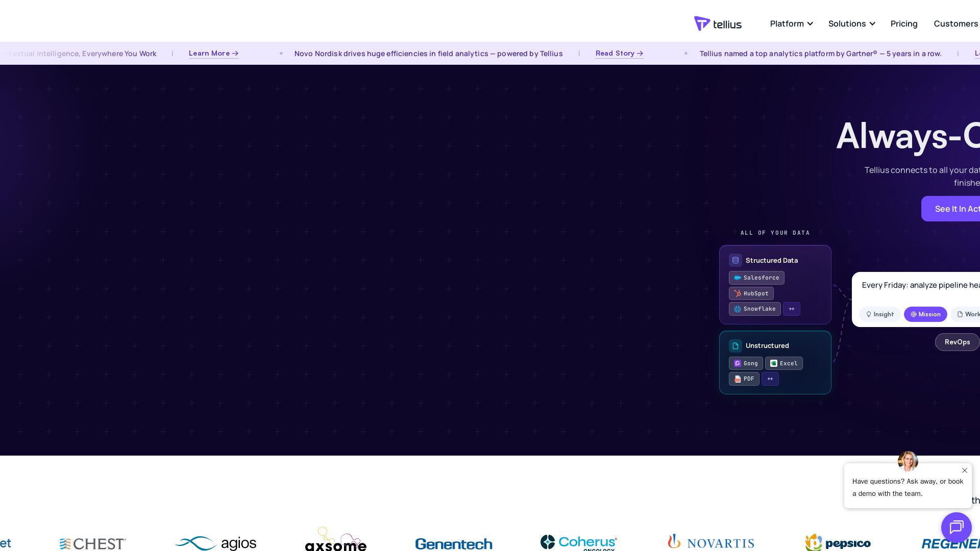
Task: Click the CHEST logo
Action: [92, 544]
